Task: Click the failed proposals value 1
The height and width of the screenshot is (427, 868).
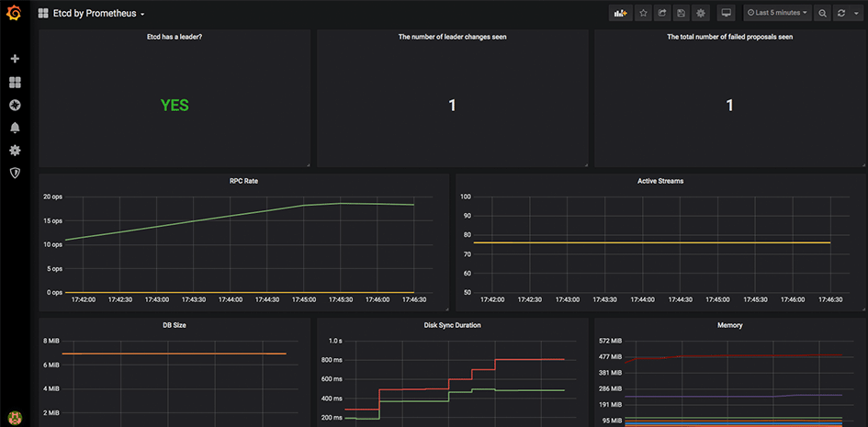Action: click(x=729, y=105)
